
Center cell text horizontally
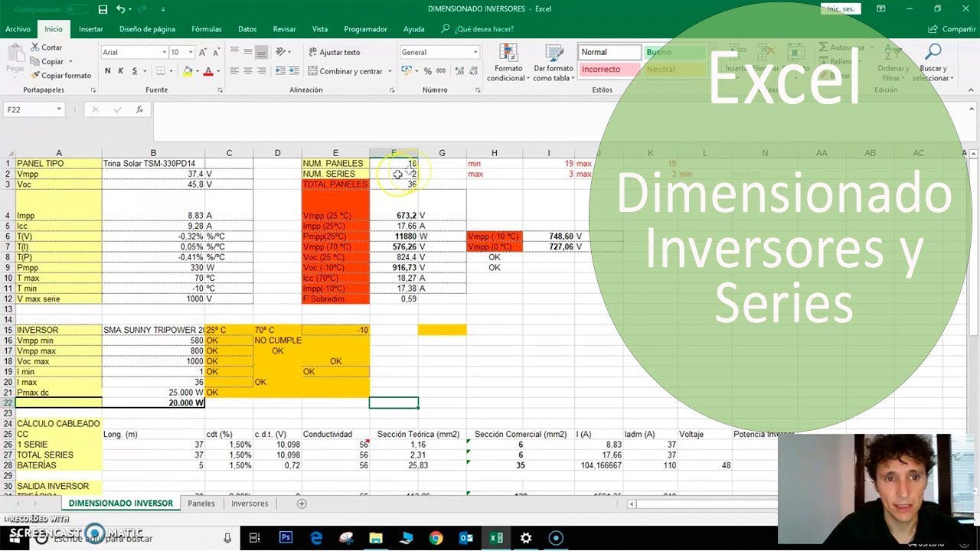click(248, 71)
